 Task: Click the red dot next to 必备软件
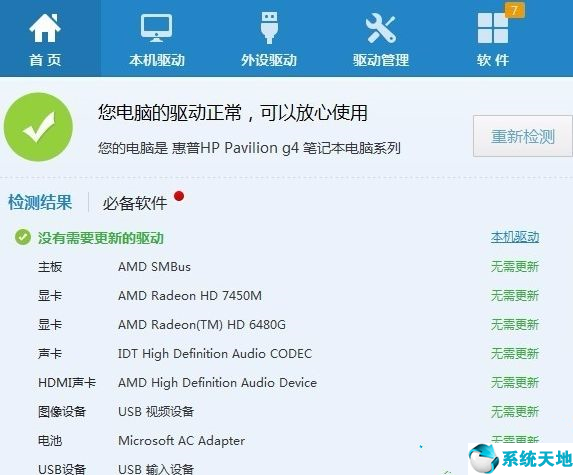click(x=179, y=196)
